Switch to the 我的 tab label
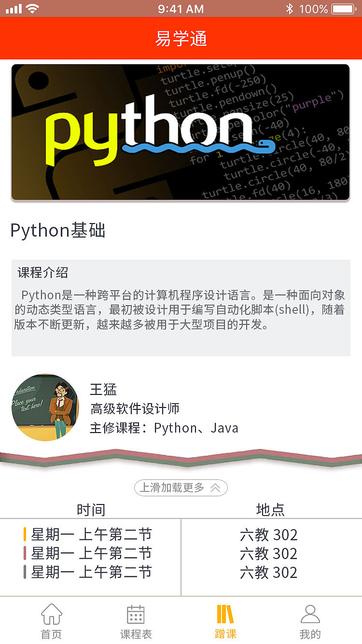Screen dimensions: 362x644 pos(310,634)
